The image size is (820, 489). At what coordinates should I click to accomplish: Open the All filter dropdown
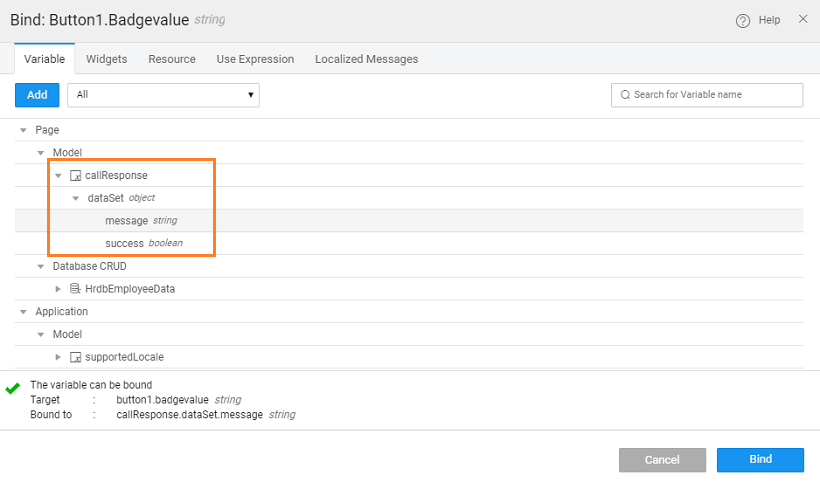pyautogui.click(x=163, y=95)
